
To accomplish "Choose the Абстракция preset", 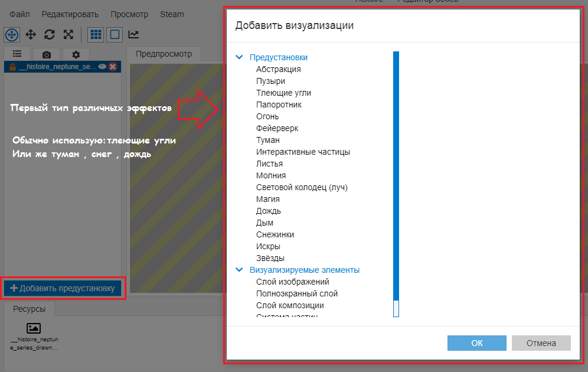I will pos(278,69).
